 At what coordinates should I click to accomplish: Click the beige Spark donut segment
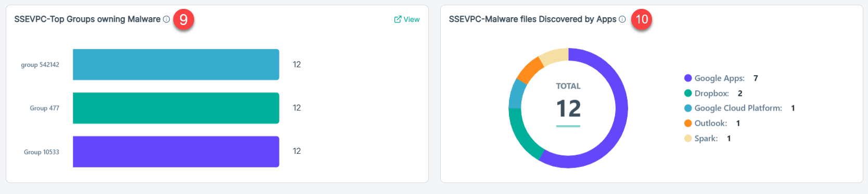tap(554, 56)
